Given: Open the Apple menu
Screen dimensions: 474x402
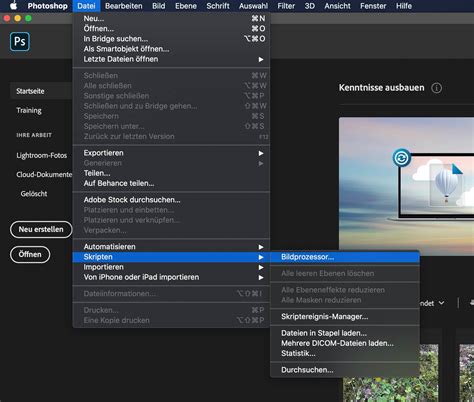Looking at the screenshot, I should (x=13, y=6).
